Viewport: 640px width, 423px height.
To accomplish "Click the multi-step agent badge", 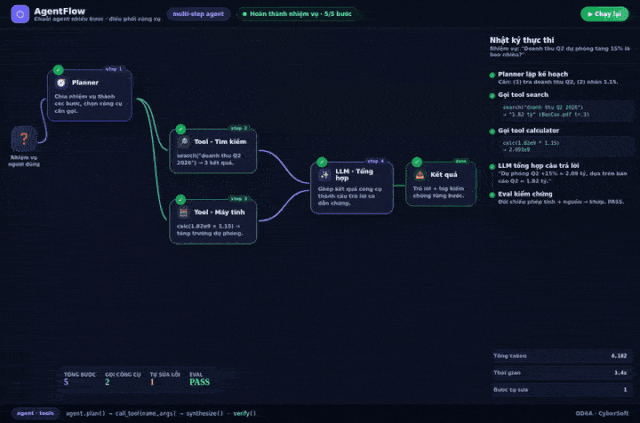I will click(x=198, y=14).
